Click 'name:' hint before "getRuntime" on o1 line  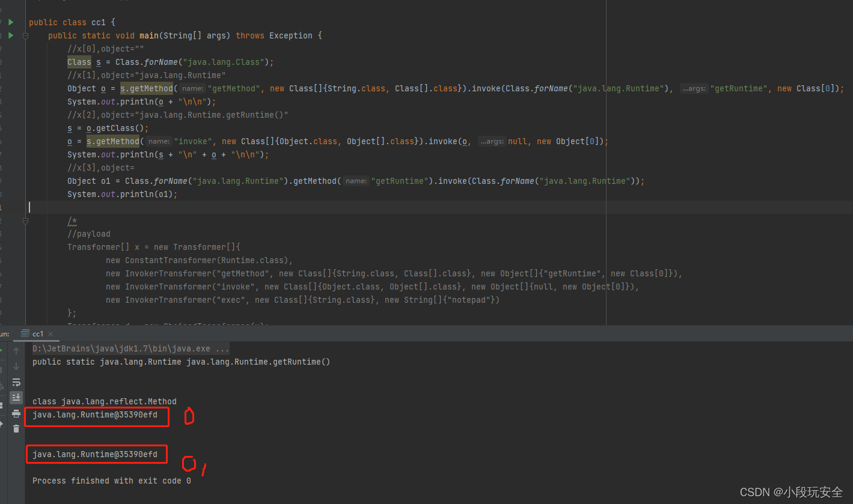(356, 181)
